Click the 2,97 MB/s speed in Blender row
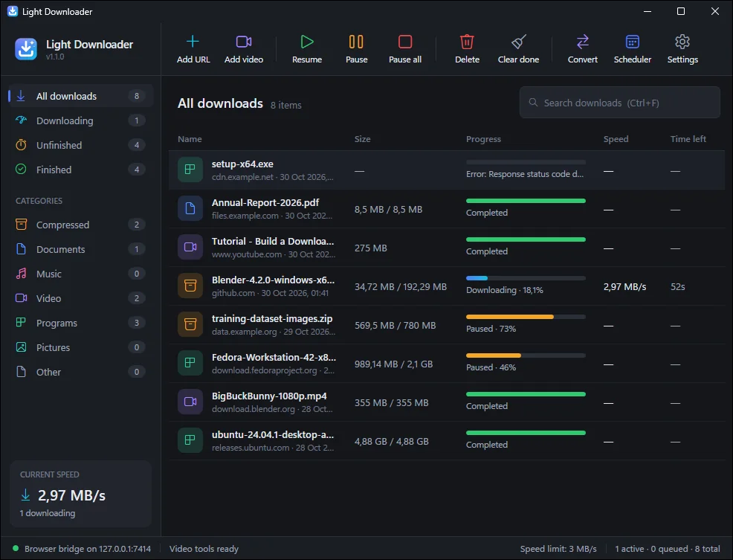 pyautogui.click(x=624, y=287)
